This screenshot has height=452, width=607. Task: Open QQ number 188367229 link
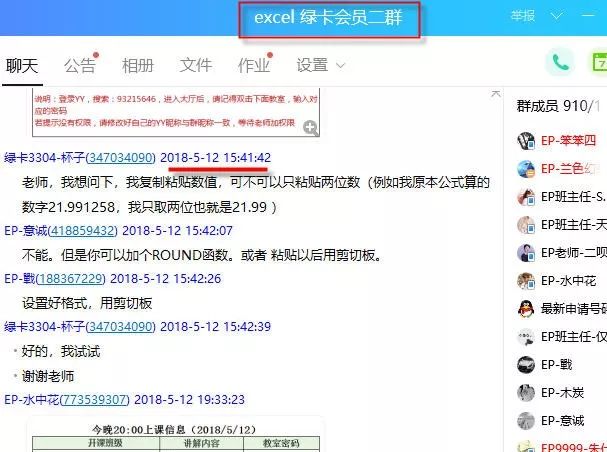coord(70,279)
